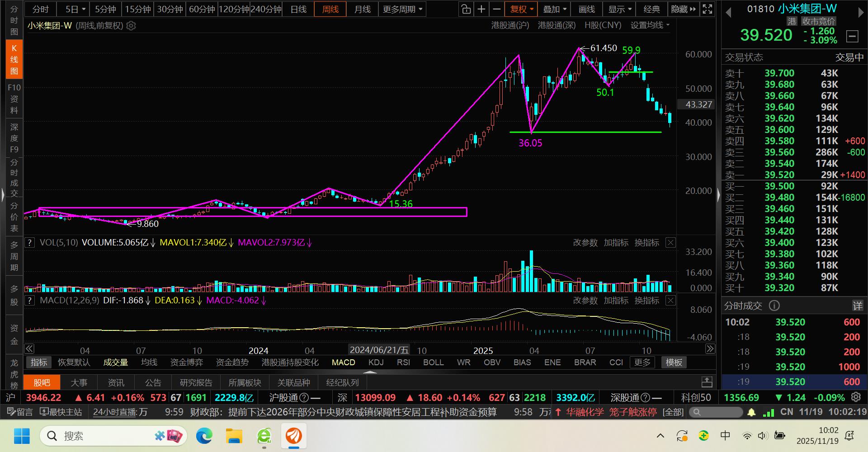This screenshot has height=452, width=868.
Task: Click the yellow alert bell icon
Action: [x=751, y=412]
